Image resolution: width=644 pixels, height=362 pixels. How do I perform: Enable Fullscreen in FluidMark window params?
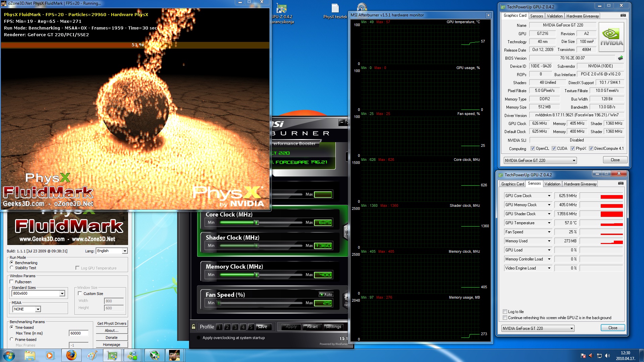tap(12, 282)
